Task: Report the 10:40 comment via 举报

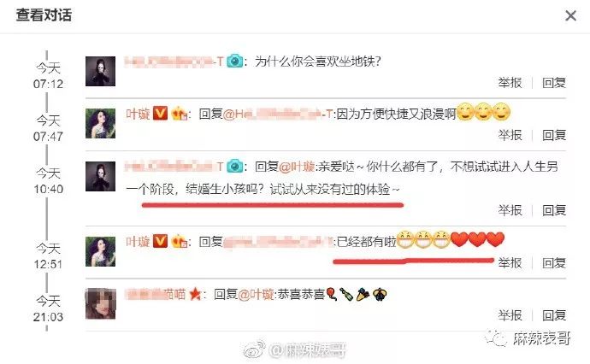Action: point(510,210)
